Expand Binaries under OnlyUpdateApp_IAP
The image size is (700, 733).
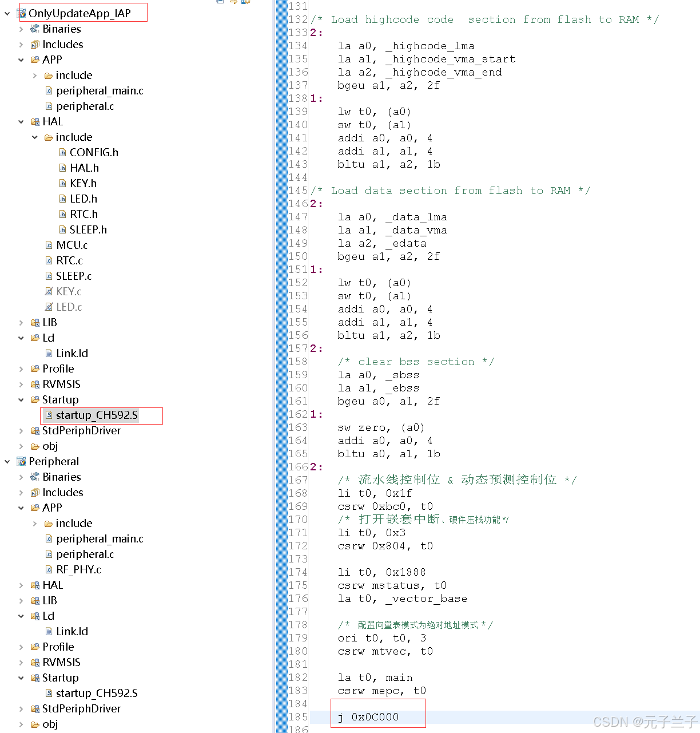(x=21, y=29)
